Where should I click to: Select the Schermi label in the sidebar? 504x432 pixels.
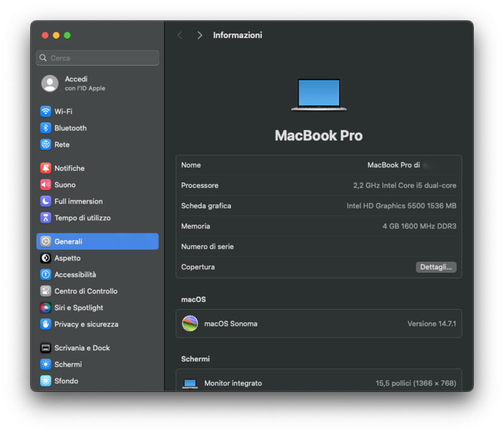point(68,365)
